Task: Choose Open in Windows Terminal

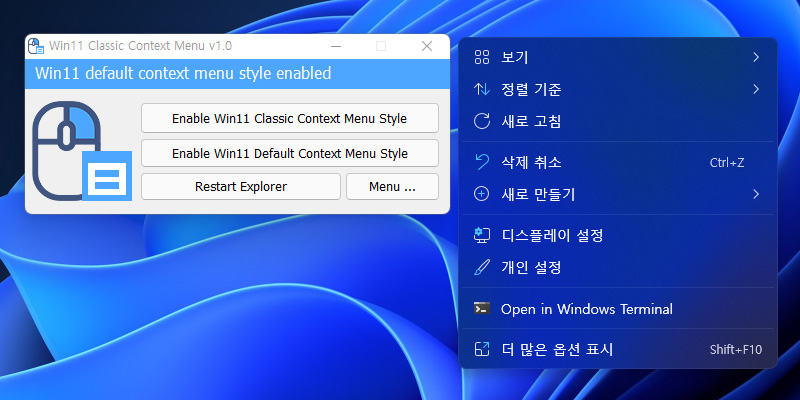Action: [x=618, y=309]
